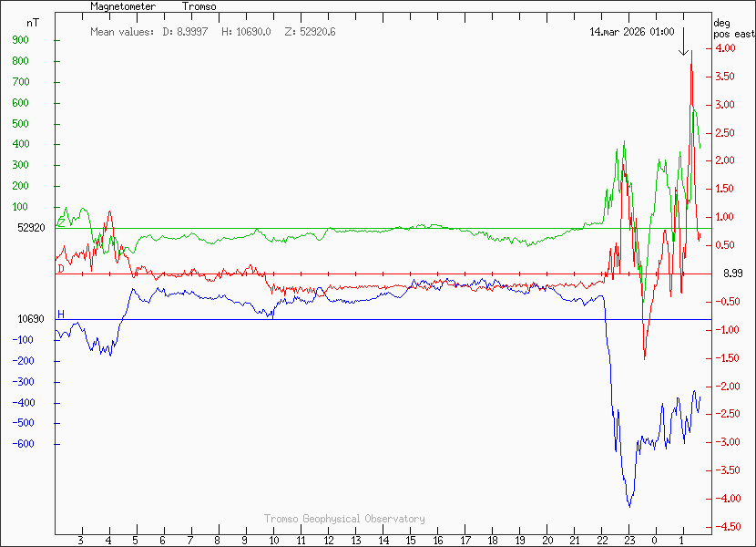Click the D: 8.9997 mean value
The width and height of the screenshot is (756, 547).
coord(188,32)
